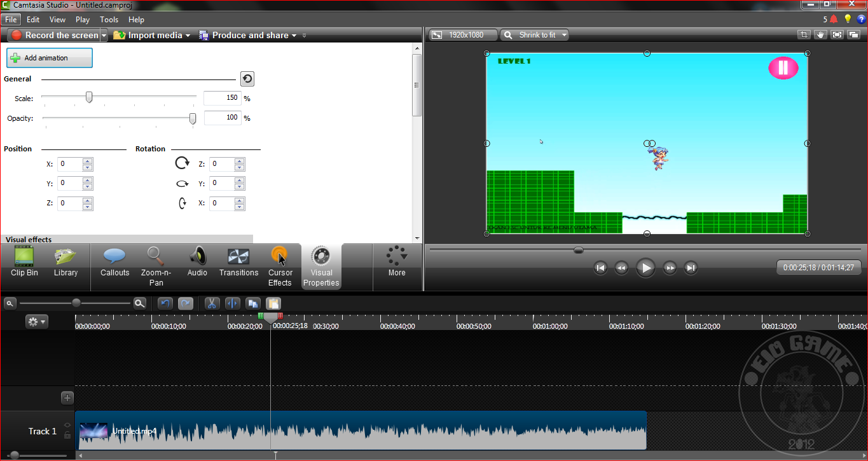Select the Visual Properties tab
Screen dimensions: 868x461
[321, 266]
